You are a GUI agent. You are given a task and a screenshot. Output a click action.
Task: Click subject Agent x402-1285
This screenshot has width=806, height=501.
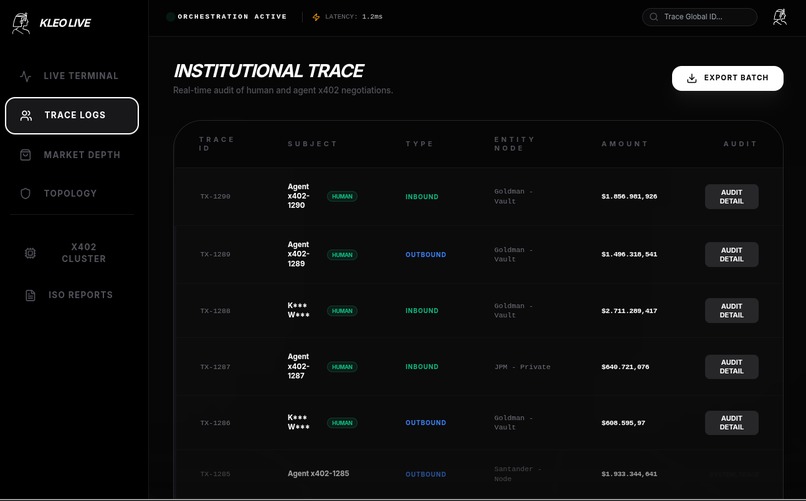318,473
